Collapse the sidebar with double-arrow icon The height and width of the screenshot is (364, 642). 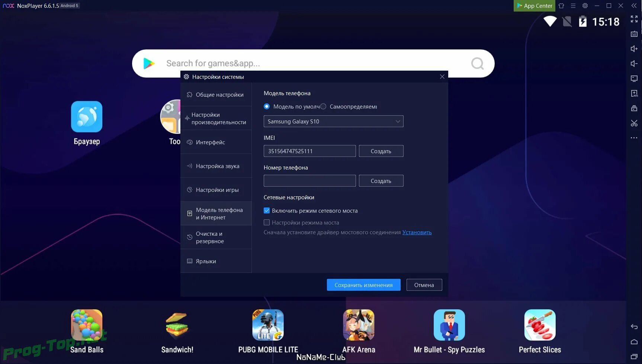tap(634, 6)
